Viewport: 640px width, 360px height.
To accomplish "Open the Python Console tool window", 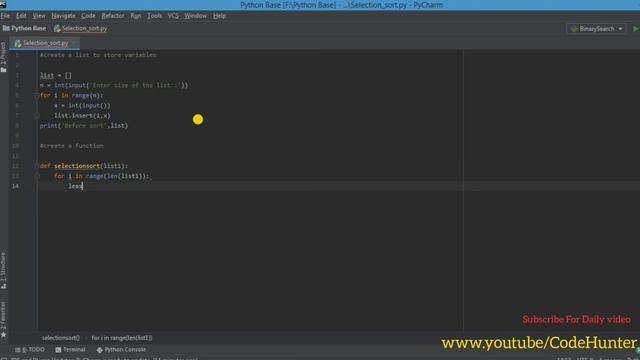I will coord(121,350).
